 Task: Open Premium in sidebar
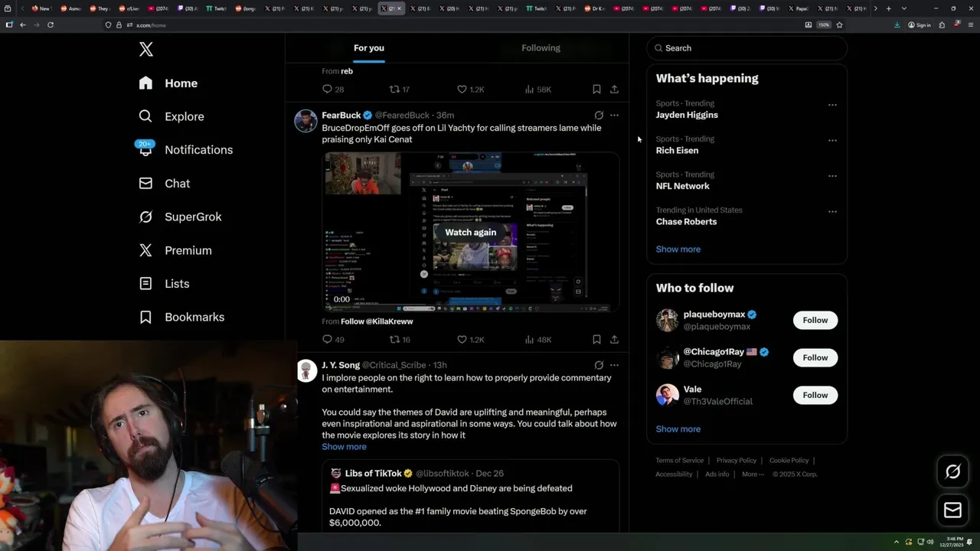click(175, 250)
